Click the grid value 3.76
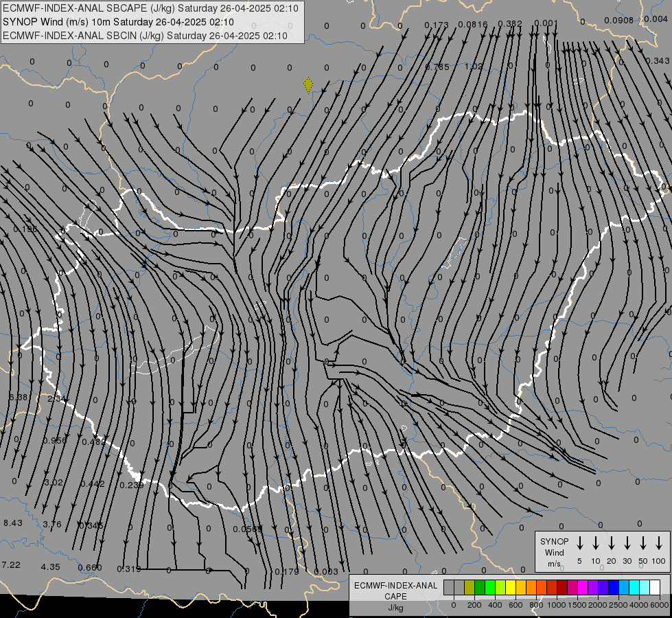 [x=52, y=524]
